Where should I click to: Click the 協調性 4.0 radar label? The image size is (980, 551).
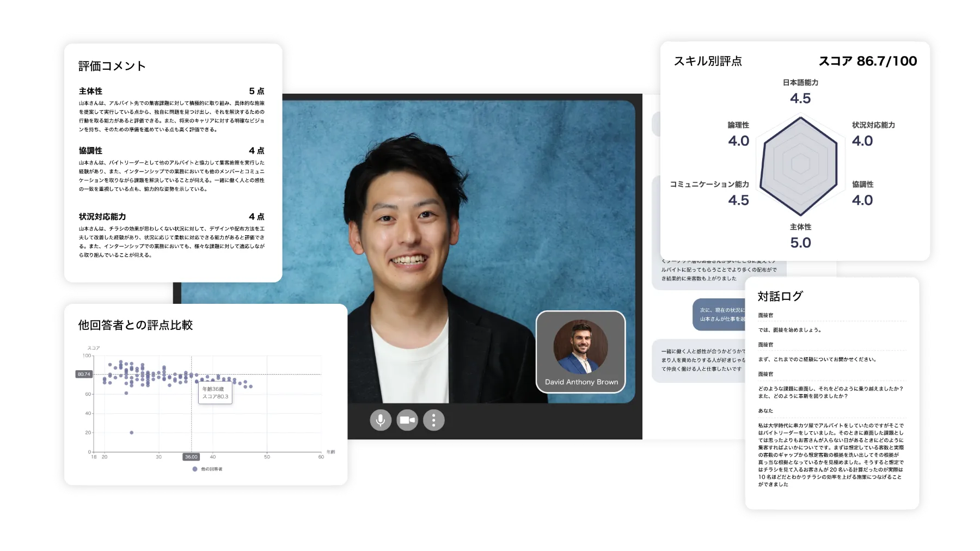pyautogui.click(x=863, y=193)
